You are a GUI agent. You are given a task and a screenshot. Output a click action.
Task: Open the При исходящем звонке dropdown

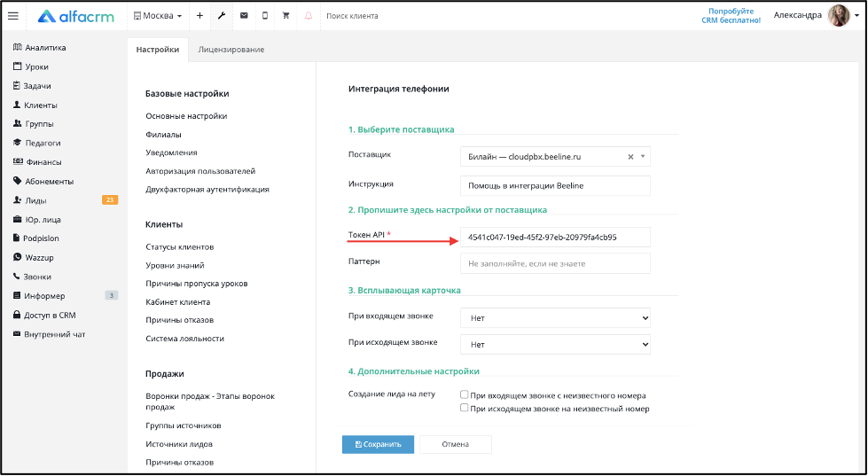(x=555, y=344)
